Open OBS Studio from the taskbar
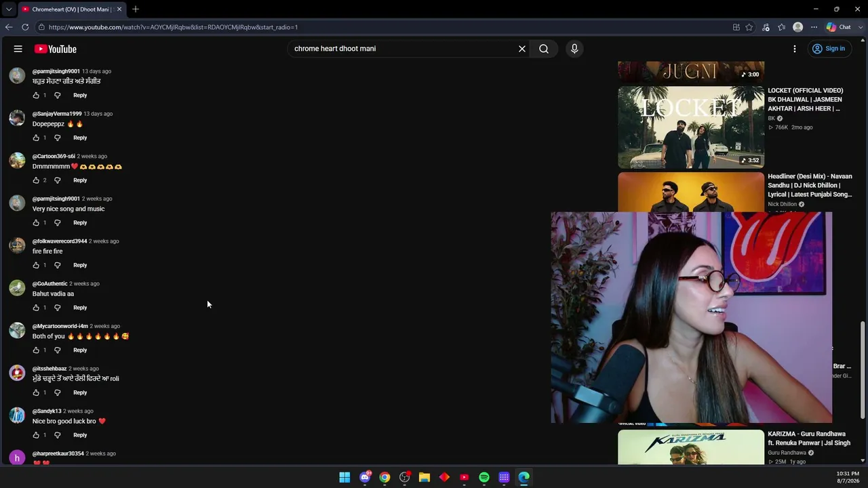 pos(405,477)
